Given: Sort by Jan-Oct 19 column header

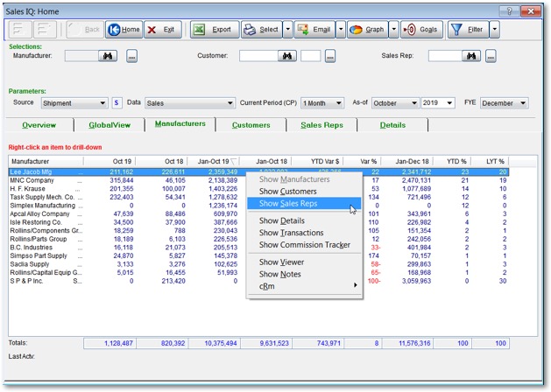Looking at the screenshot, I should pyautogui.click(x=213, y=161).
